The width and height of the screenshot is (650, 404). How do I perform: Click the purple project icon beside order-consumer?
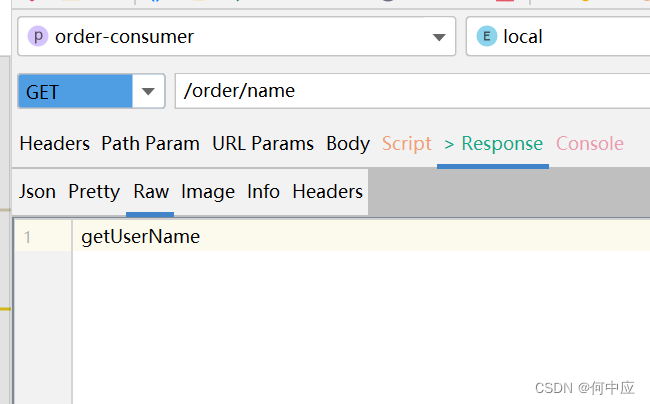38,36
